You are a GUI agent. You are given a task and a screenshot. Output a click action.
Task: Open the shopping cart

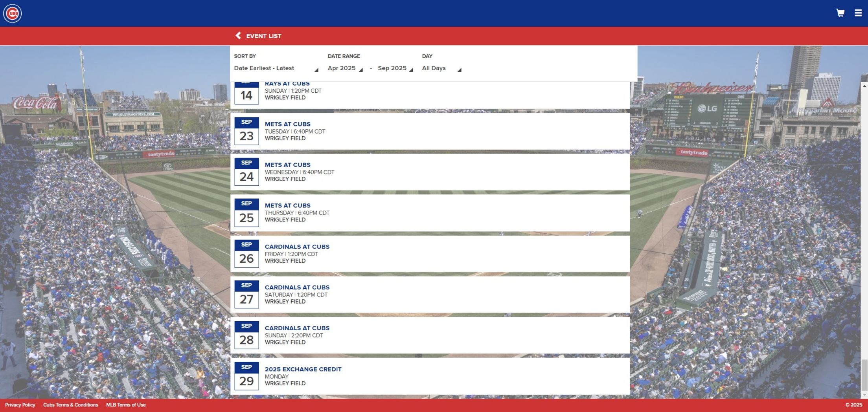[840, 13]
